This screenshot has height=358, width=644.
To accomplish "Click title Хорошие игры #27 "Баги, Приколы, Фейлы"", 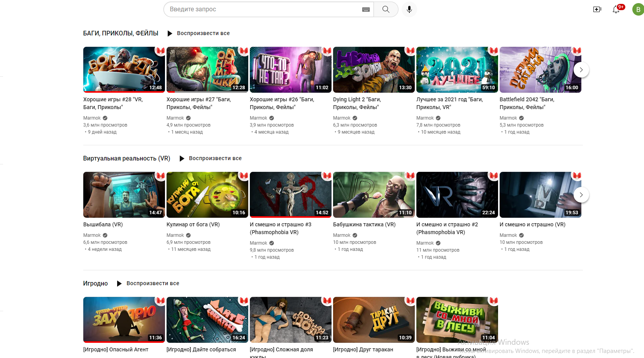I will click(x=198, y=103).
